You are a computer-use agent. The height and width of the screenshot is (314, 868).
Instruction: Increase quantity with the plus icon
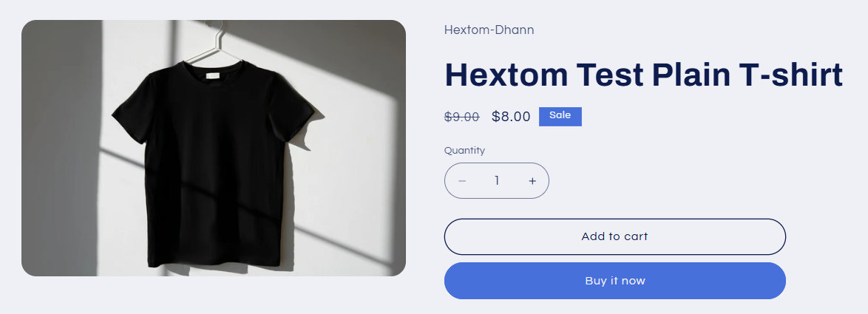532,181
